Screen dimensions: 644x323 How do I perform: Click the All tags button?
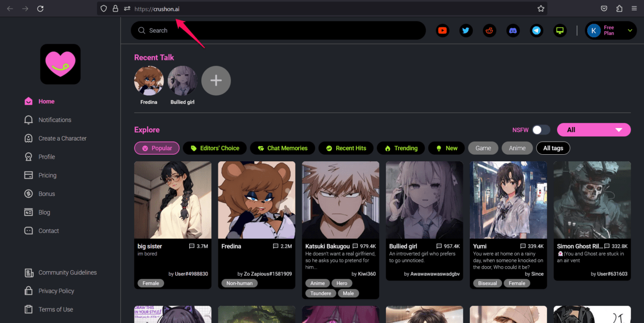(553, 148)
